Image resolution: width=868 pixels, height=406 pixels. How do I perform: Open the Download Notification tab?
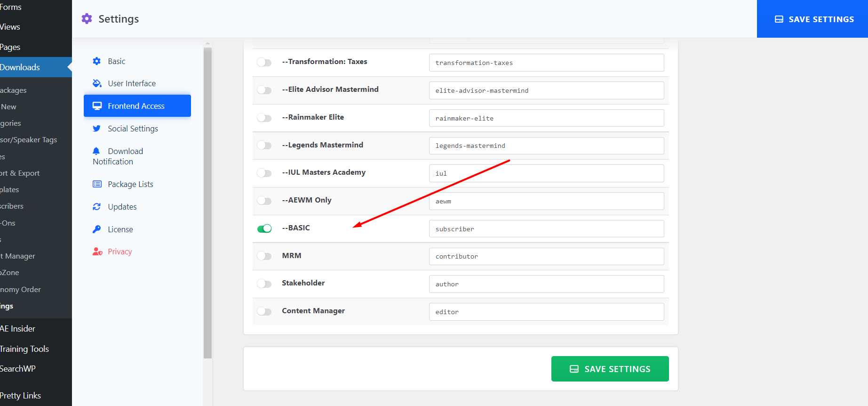[x=137, y=156]
